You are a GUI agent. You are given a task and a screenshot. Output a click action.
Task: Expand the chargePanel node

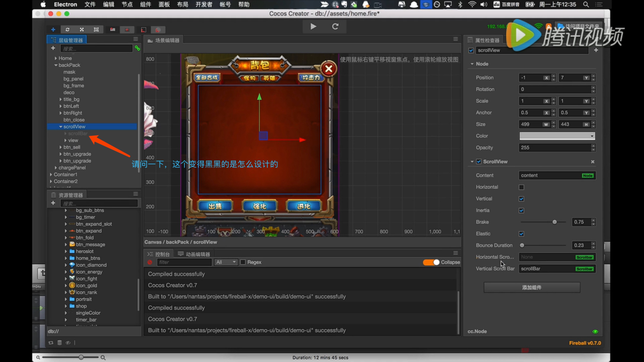click(56, 168)
